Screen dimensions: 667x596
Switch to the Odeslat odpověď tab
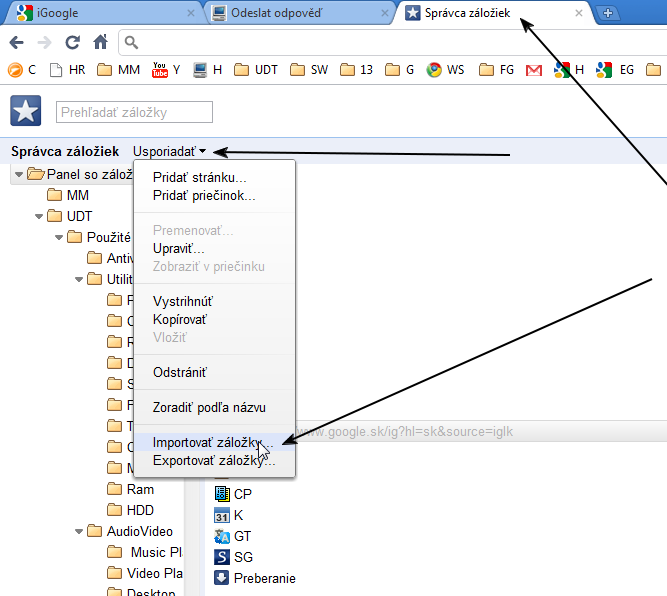coord(298,13)
